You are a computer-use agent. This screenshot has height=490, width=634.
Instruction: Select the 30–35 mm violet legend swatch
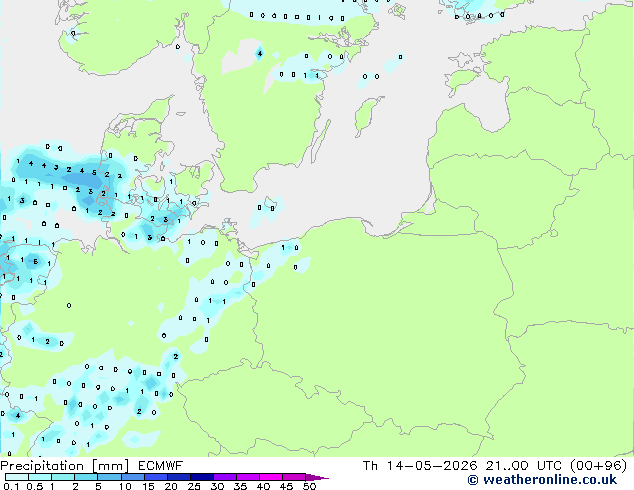click(224, 477)
